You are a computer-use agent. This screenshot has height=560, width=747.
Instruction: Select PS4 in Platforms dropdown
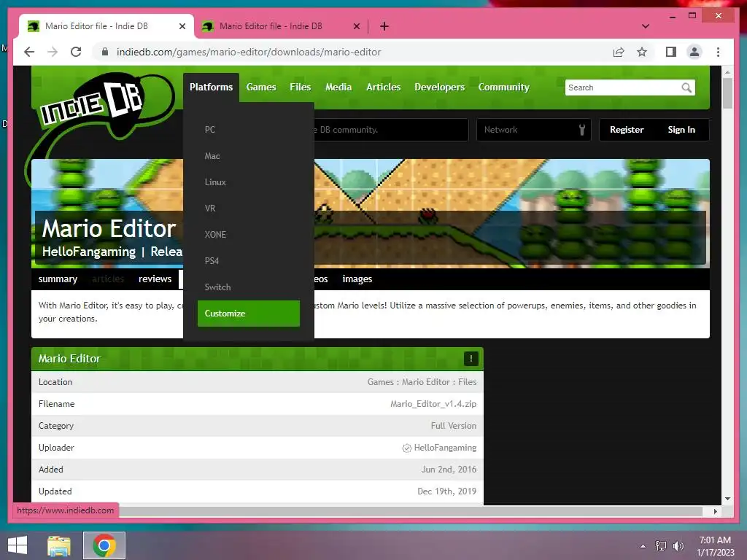pos(249,260)
